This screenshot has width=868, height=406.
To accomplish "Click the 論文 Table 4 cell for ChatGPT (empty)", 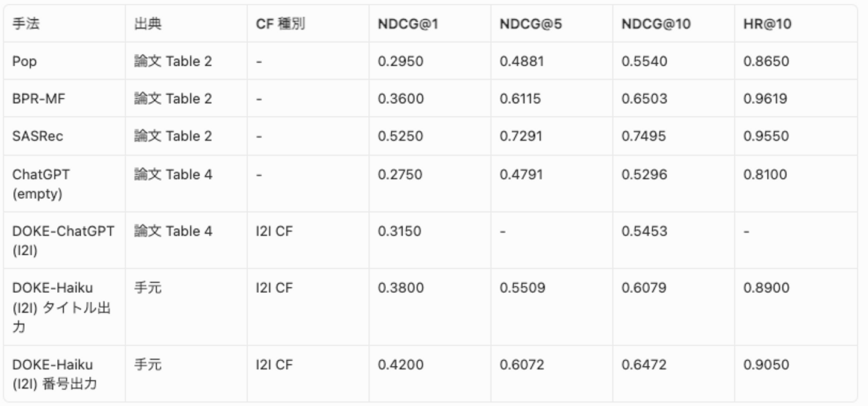I will (x=173, y=175).
